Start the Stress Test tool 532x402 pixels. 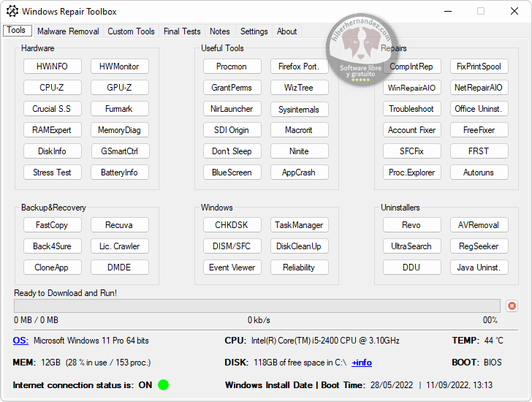click(53, 172)
